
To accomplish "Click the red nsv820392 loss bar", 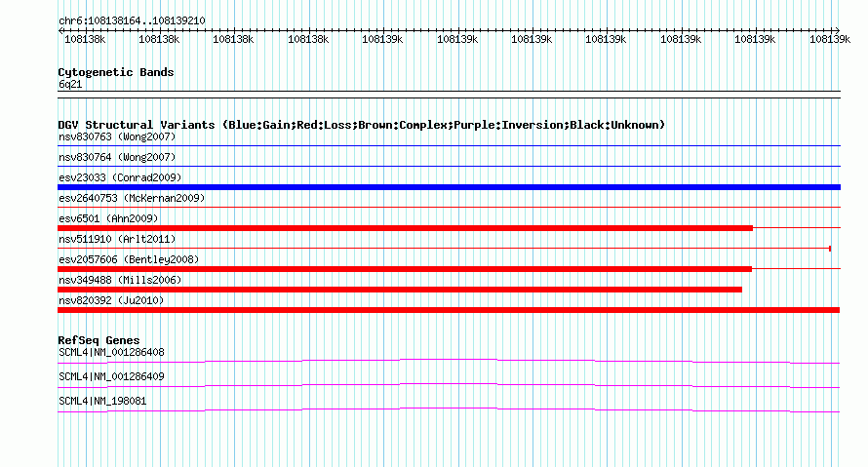I will click(x=449, y=310).
